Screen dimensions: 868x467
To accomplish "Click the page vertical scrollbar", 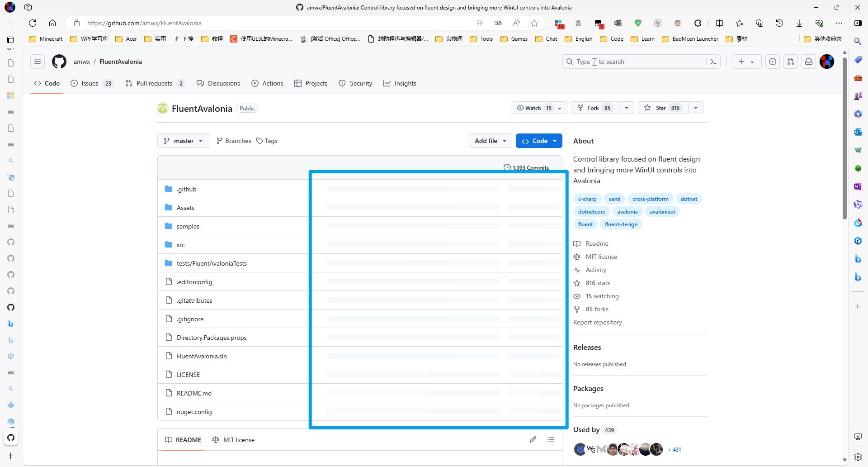I will click(844, 138).
